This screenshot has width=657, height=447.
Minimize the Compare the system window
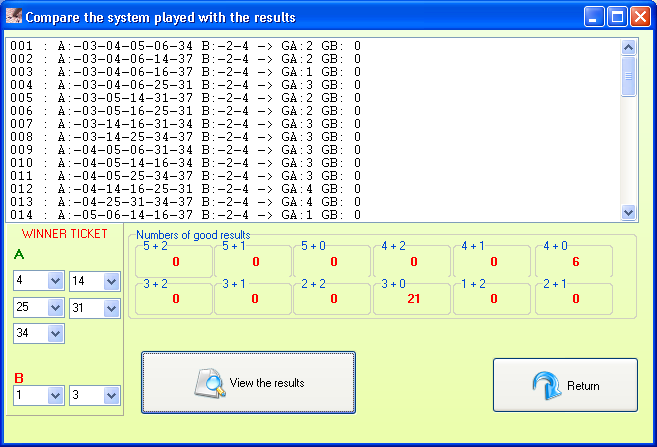click(594, 17)
